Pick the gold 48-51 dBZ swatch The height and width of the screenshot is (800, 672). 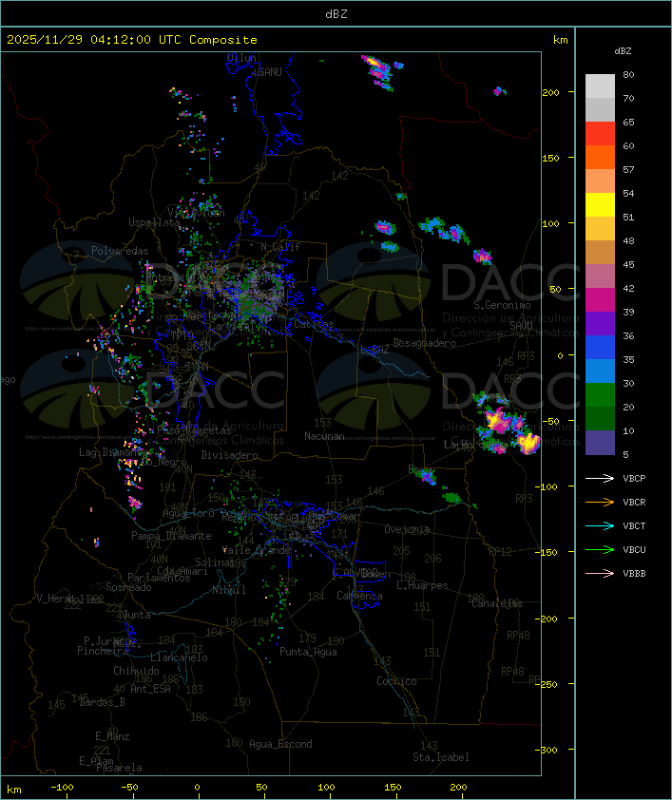pos(600,229)
